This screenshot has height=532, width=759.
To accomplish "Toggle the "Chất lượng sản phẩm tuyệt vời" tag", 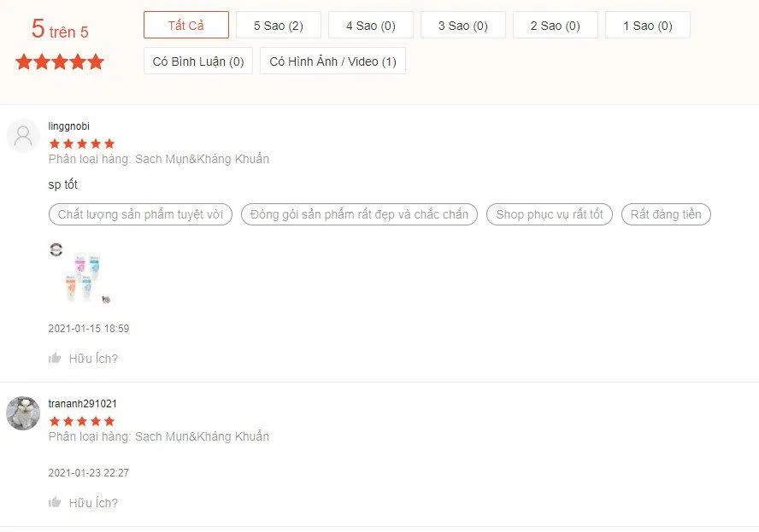I will 140,214.
